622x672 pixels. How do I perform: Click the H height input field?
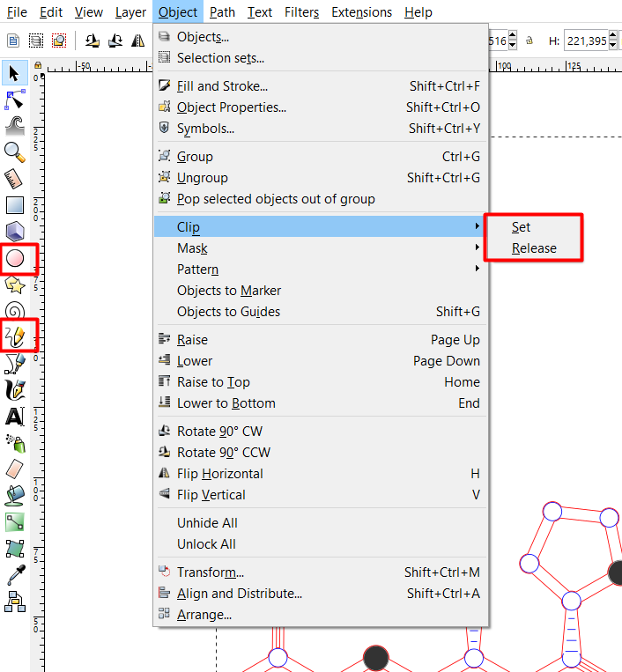pos(587,41)
